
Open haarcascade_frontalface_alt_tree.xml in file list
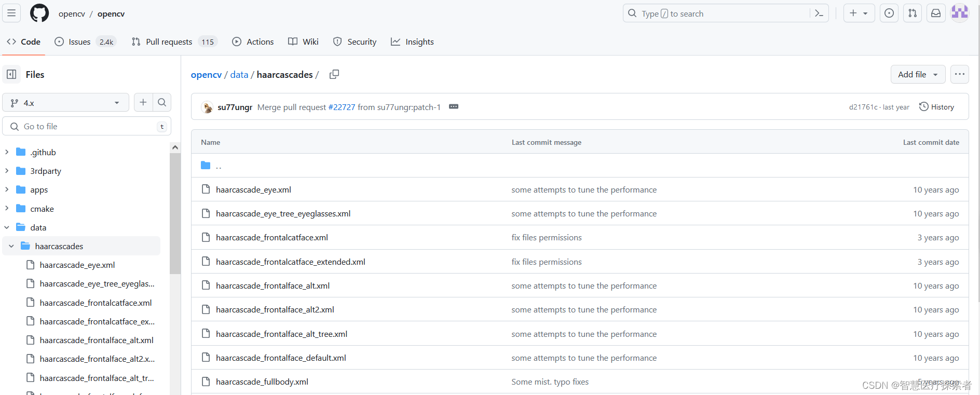(281, 334)
